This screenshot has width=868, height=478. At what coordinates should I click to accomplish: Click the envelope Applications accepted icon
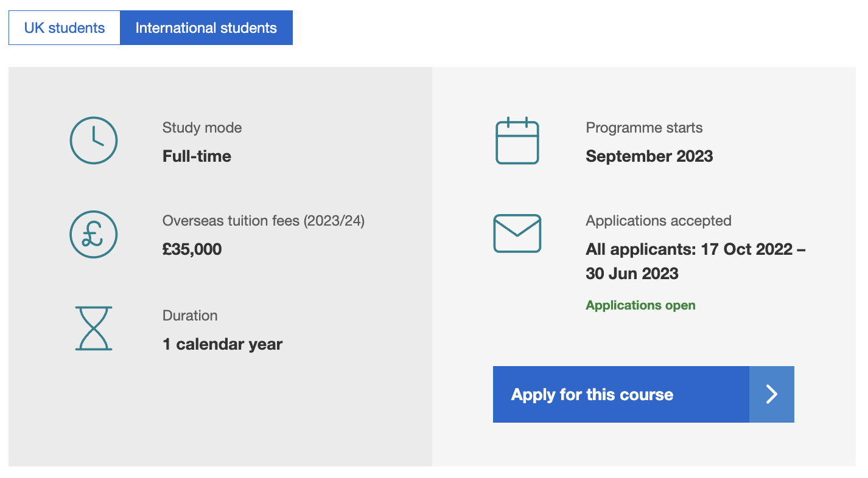point(517,234)
